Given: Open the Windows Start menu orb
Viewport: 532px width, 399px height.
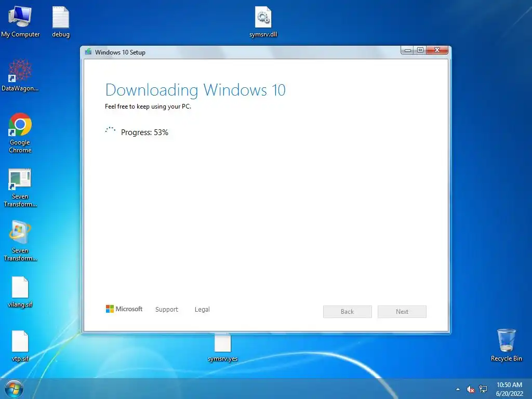Looking at the screenshot, I should click(14, 389).
